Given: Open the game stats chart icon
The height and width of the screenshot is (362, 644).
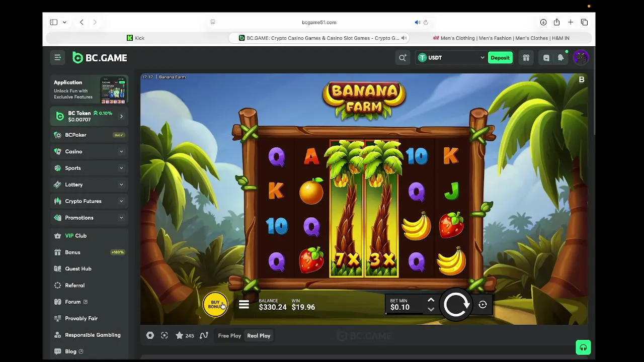Looking at the screenshot, I should (x=204, y=335).
